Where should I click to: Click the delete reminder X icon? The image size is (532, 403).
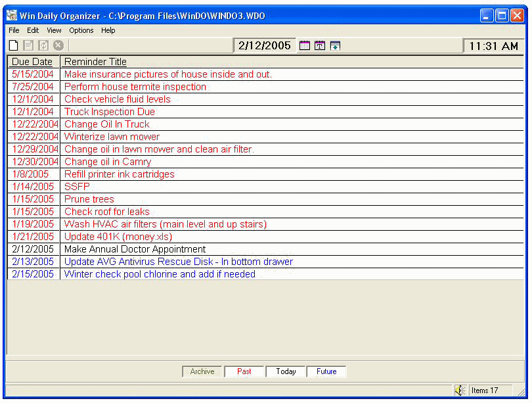(x=58, y=45)
